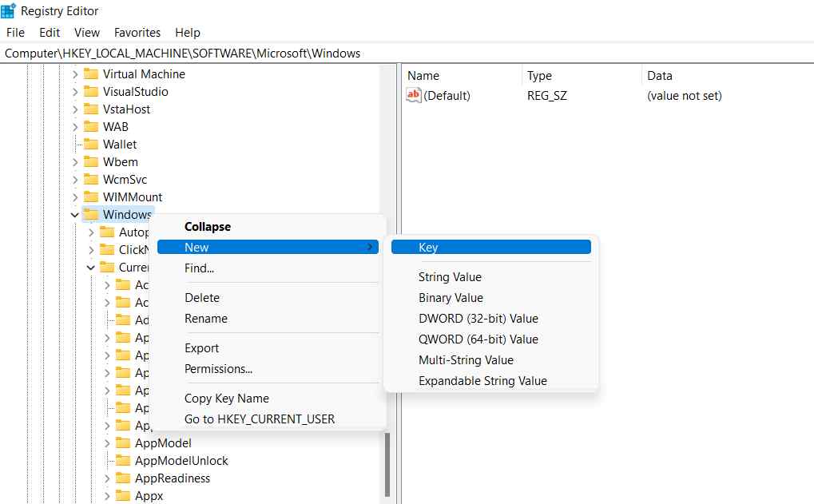
Task: Expand the VstaHost key
Action: [75, 109]
